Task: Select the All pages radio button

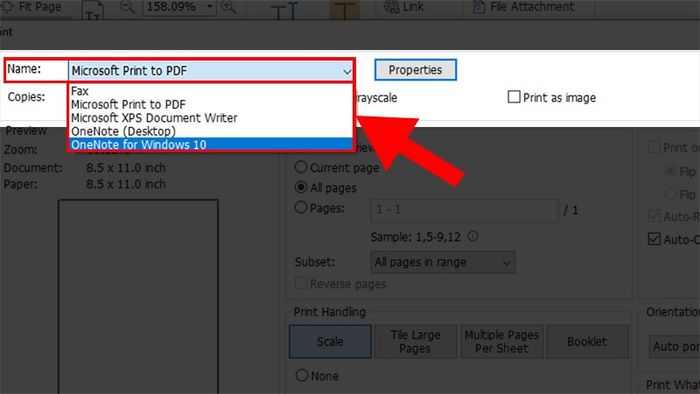Action: [x=301, y=187]
